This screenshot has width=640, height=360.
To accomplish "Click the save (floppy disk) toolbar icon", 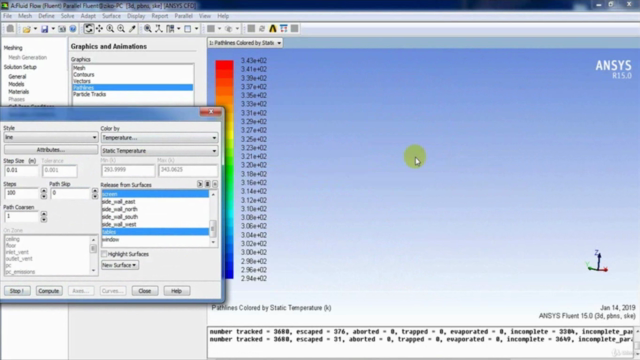I will (44, 29).
